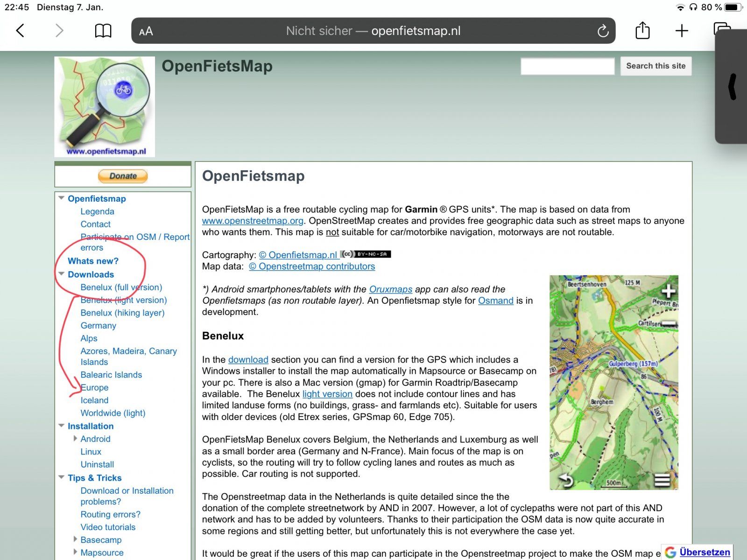Tap the slide-over panel handle
The height and width of the screenshot is (560, 747).
click(x=732, y=87)
